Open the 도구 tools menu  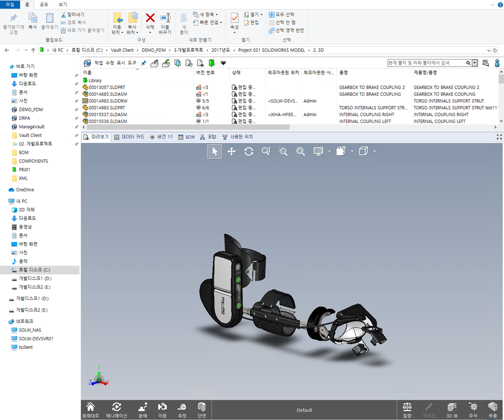tap(132, 63)
